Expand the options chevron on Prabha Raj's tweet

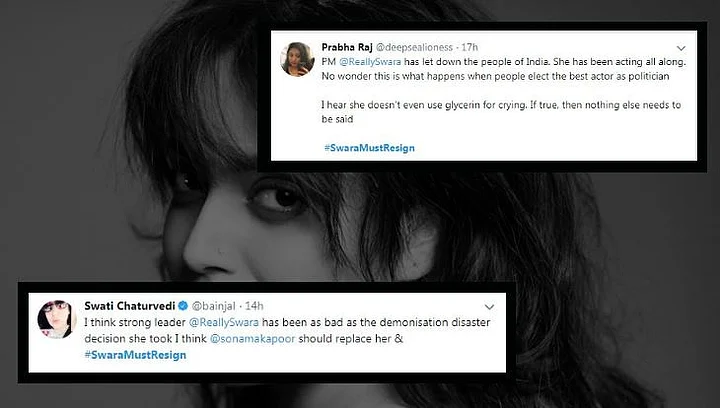tap(680, 47)
